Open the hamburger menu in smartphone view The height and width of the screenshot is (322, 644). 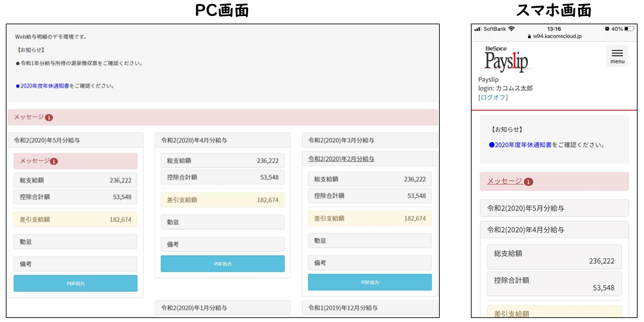coord(617,56)
